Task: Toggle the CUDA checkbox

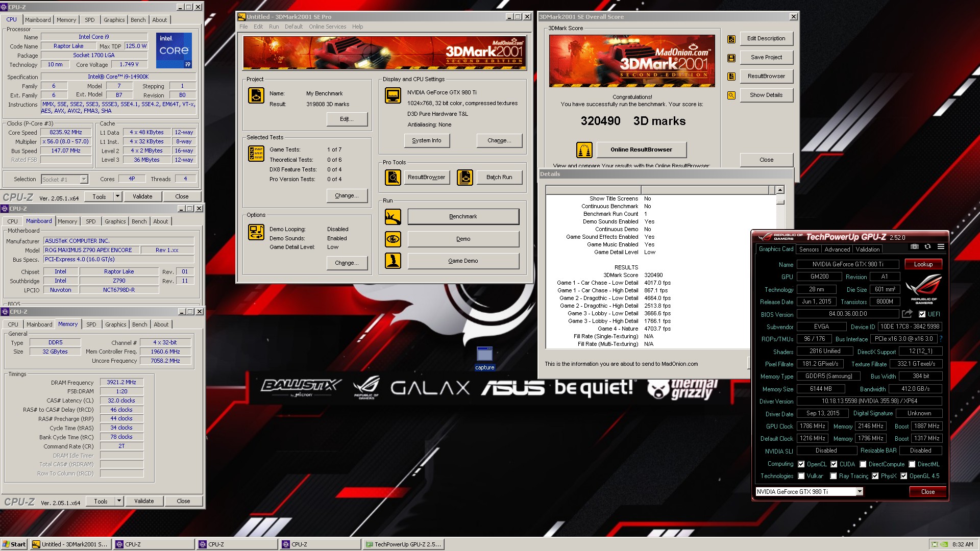Action: coord(834,464)
